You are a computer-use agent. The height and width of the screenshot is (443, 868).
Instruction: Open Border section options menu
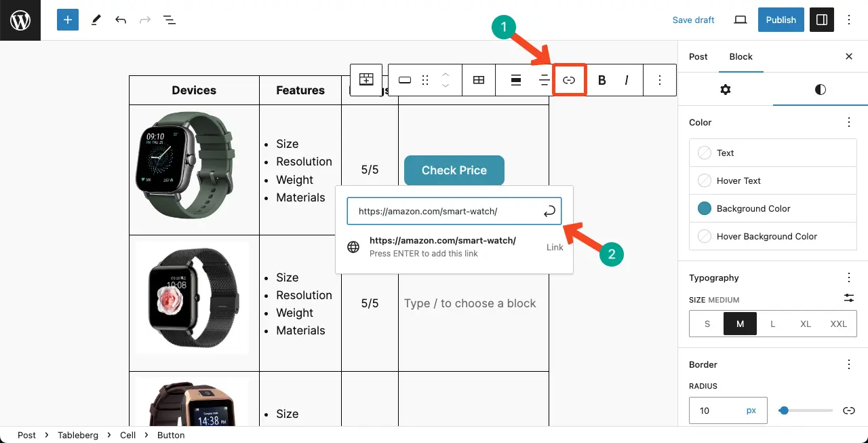[x=849, y=364]
